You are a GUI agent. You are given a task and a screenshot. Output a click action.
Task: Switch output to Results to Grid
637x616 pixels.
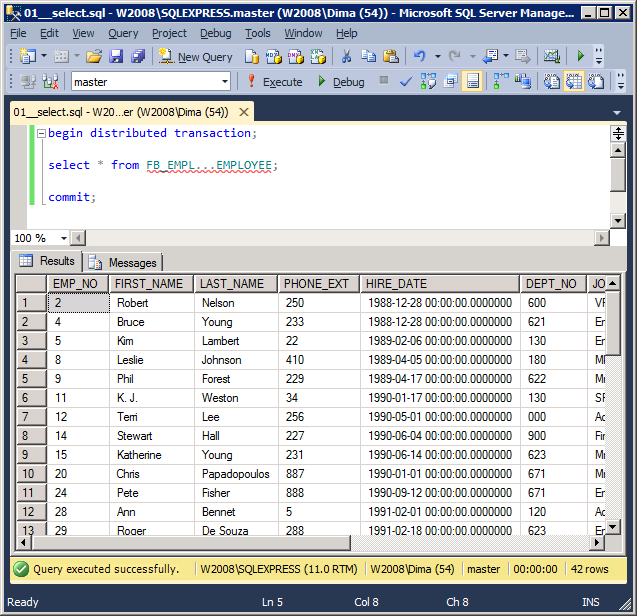point(574,81)
